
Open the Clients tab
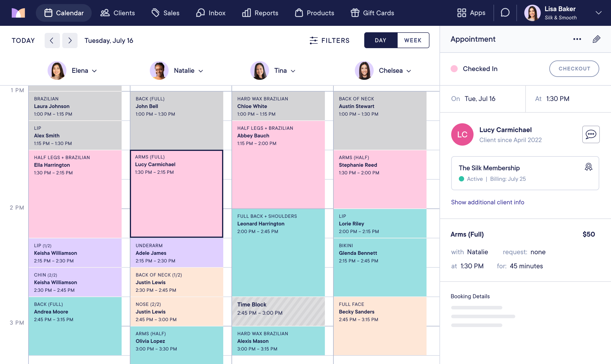click(117, 13)
